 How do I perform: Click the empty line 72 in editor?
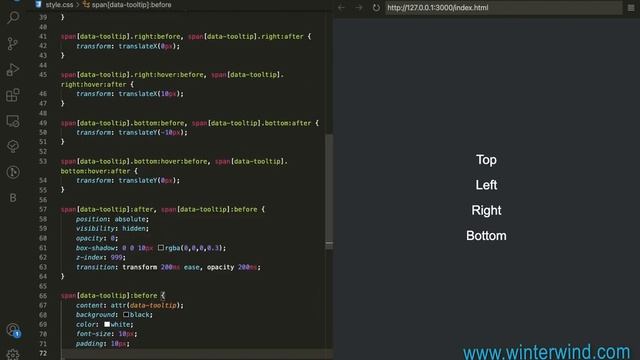[x=196, y=353]
